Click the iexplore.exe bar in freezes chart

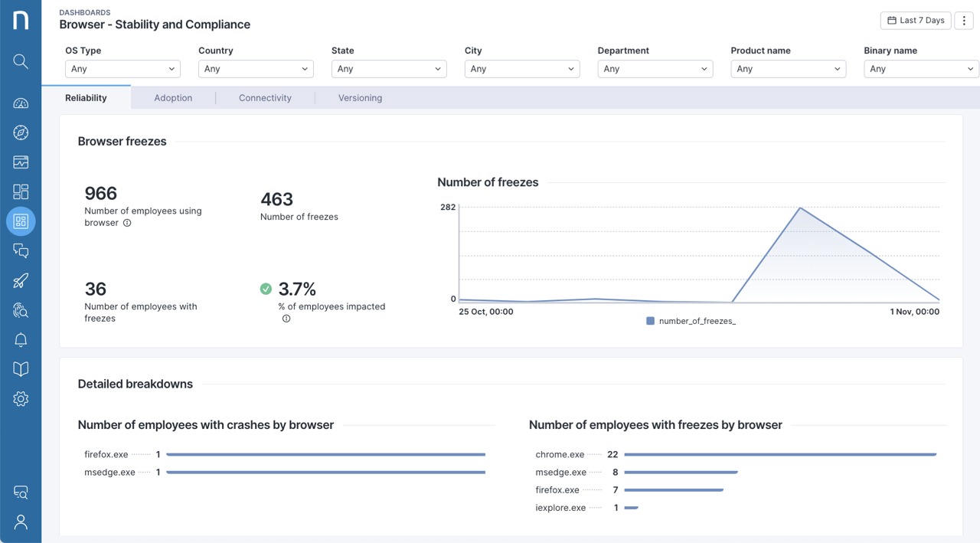632,508
